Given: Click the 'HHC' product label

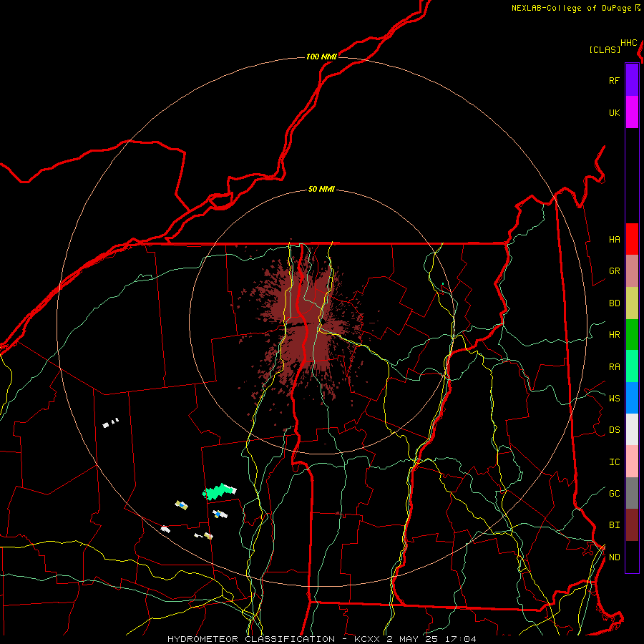Looking at the screenshot, I should [629, 43].
